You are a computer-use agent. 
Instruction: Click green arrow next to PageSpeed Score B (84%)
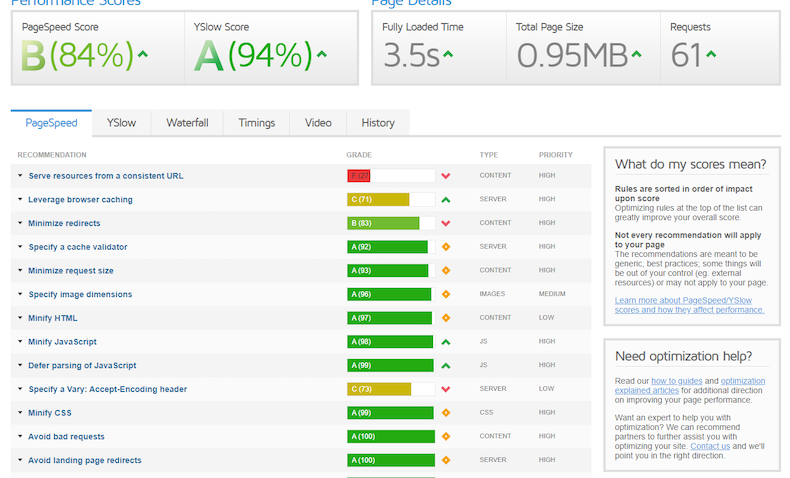coord(142,54)
